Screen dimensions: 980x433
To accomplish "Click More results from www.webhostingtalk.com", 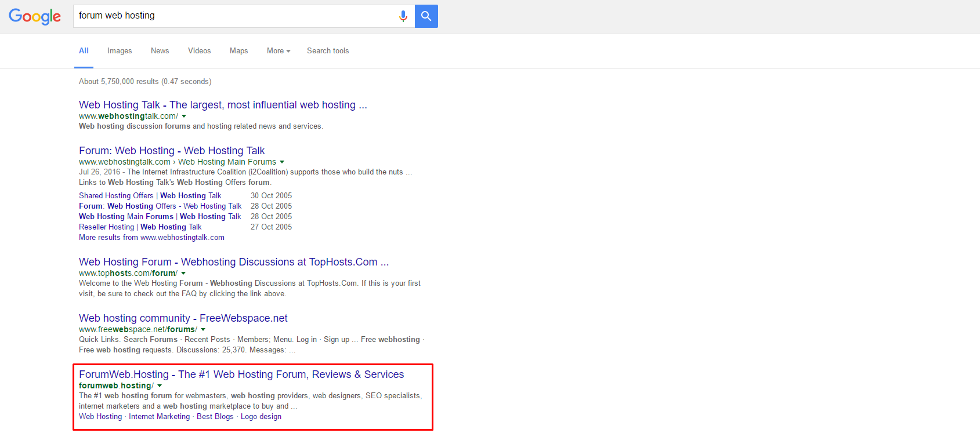I will [x=151, y=238].
